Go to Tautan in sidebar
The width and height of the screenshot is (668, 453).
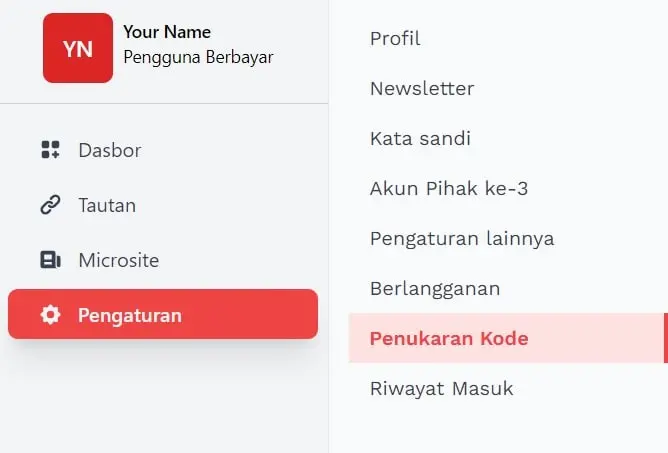click(x=107, y=206)
